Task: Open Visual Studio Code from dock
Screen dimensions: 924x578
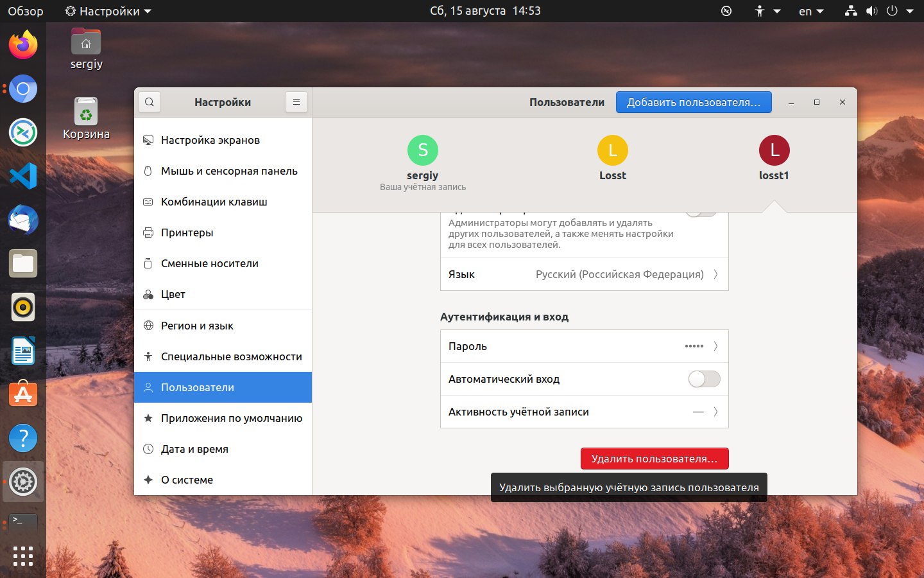Action: click(x=23, y=176)
